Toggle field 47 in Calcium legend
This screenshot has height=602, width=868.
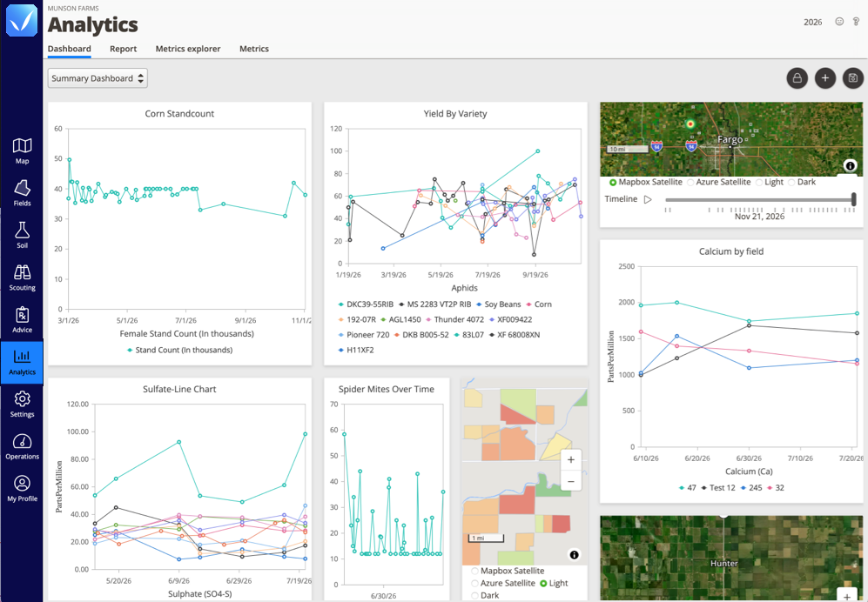tap(688, 487)
